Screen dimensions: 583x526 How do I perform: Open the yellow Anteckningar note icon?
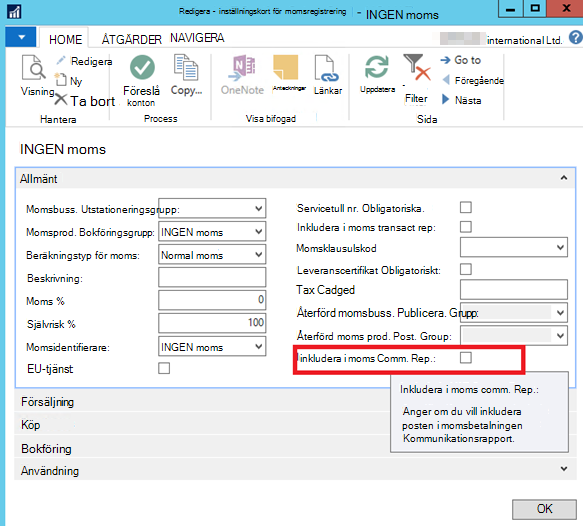tap(286, 68)
